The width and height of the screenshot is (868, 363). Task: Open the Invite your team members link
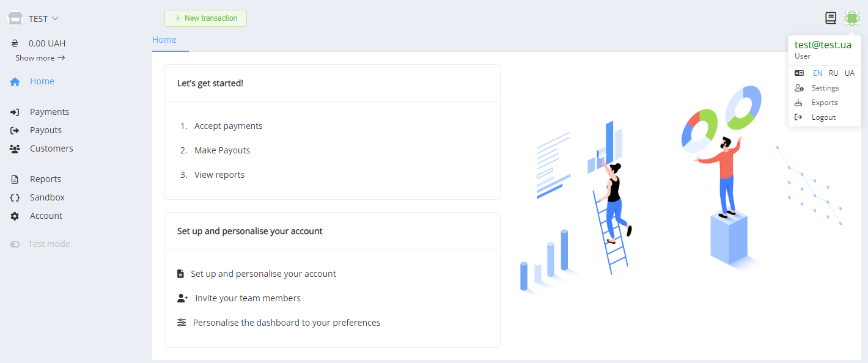click(x=248, y=298)
